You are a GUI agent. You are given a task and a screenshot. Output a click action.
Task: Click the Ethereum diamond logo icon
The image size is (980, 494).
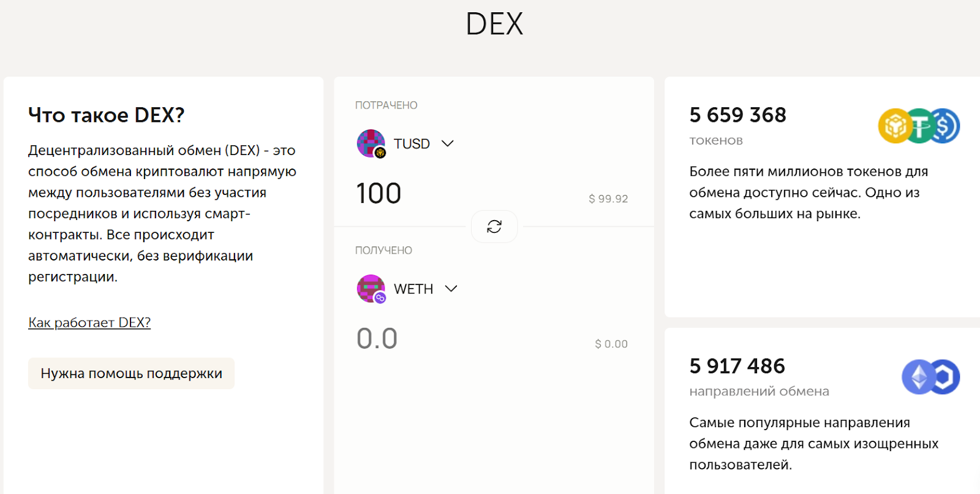click(918, 377)
